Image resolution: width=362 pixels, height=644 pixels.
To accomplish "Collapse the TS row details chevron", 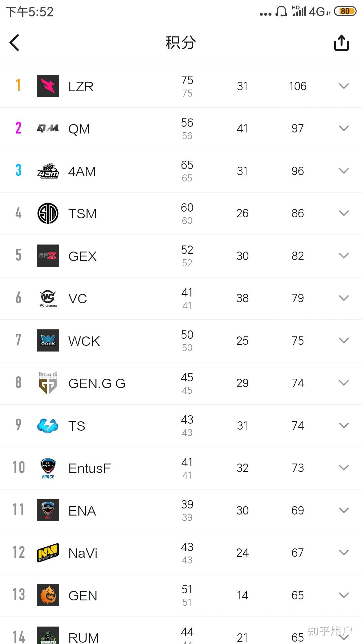I will click(x=343, y=425).
